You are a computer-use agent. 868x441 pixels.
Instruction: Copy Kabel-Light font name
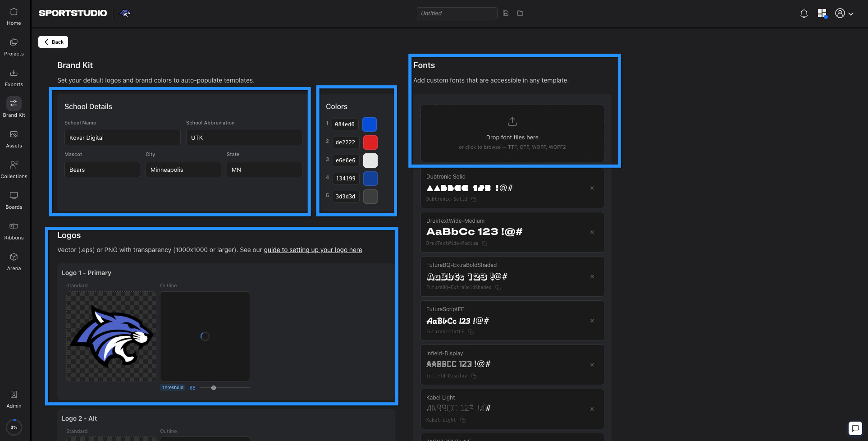point(463,420)
